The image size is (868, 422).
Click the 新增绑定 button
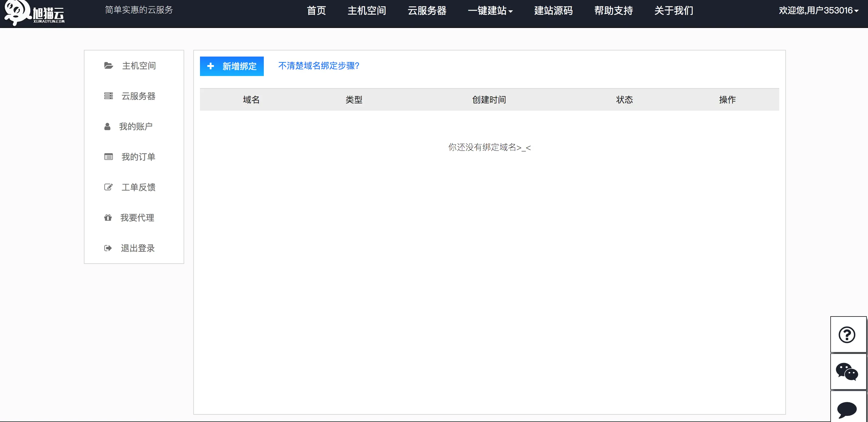pyautogui.click(x=232, y=66)
